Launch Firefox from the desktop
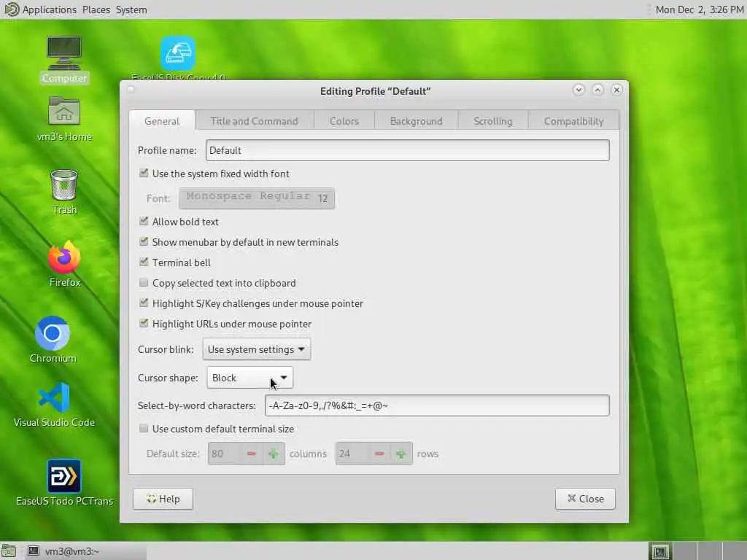 pyautogui.click(x=64, y=264)
